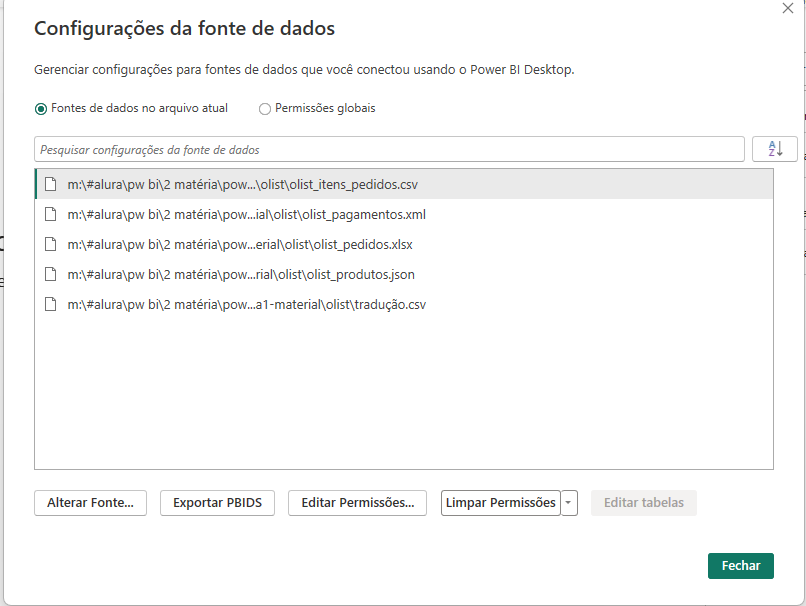The width and height of the screenshot is (806, 606).
Task: Click file icon of olist_itens_pedidos.csv row
Action: tap(50, 184)
